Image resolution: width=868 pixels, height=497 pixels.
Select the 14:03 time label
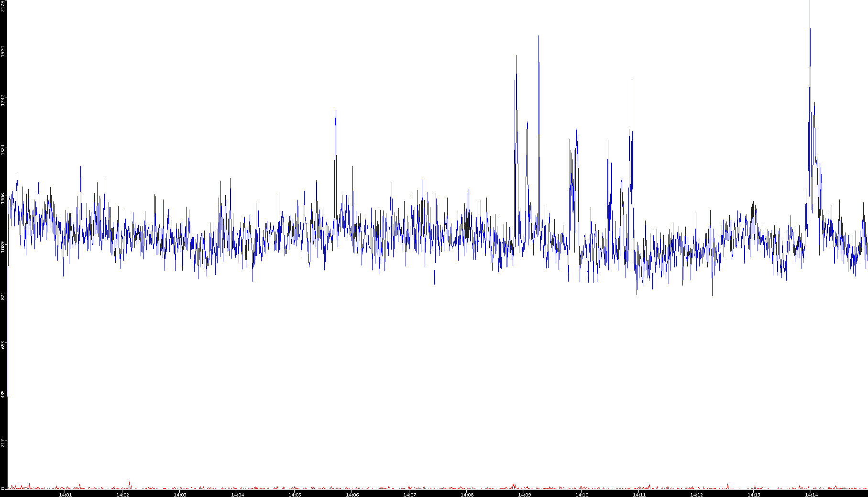coord(180,494)
